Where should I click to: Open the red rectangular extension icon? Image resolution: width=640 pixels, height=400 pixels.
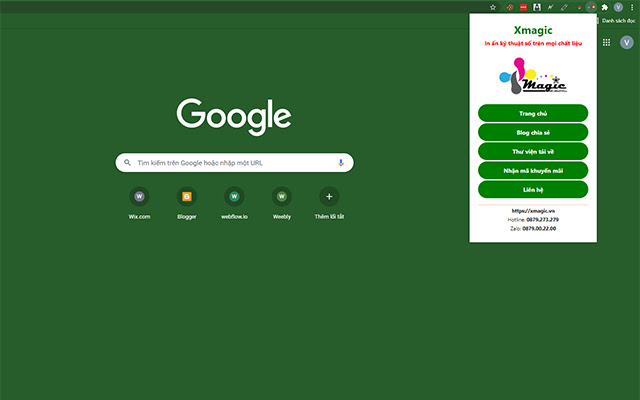click(x=523, y=7)
